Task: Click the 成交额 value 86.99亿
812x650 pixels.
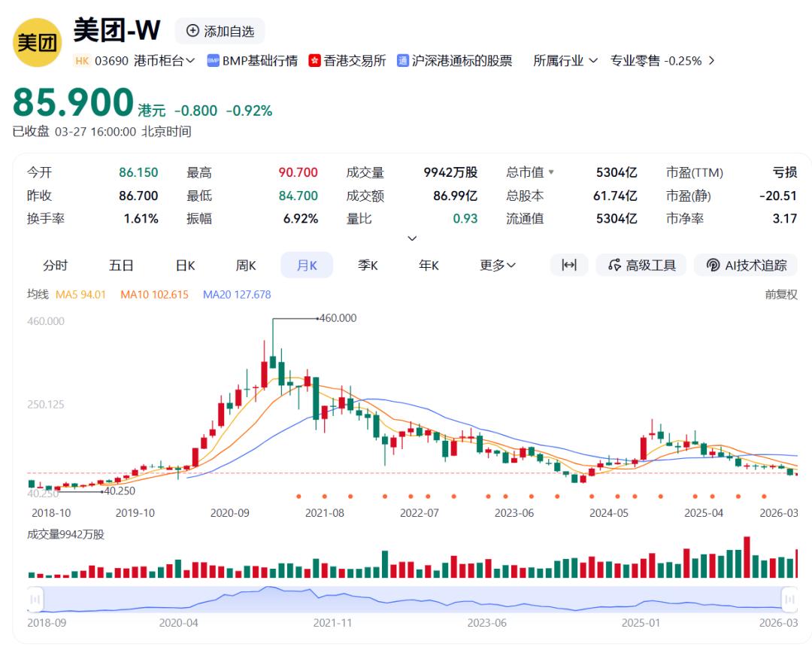Action: (x=455, y=196)
